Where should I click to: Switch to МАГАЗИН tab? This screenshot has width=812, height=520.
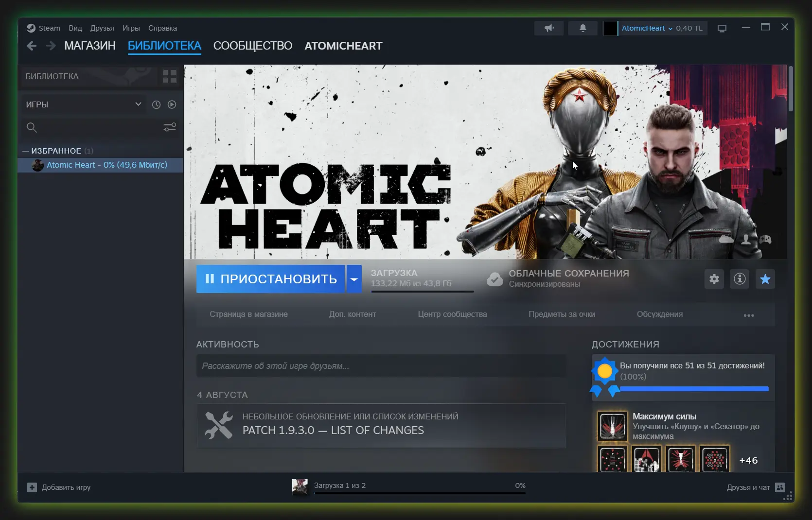(x=90, y=46)
